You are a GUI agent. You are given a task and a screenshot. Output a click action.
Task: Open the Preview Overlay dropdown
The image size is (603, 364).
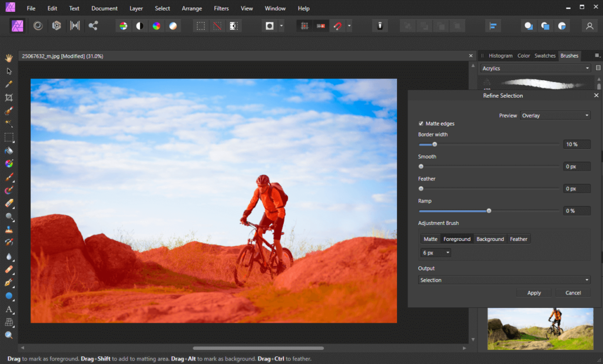[x=555, y=115]
